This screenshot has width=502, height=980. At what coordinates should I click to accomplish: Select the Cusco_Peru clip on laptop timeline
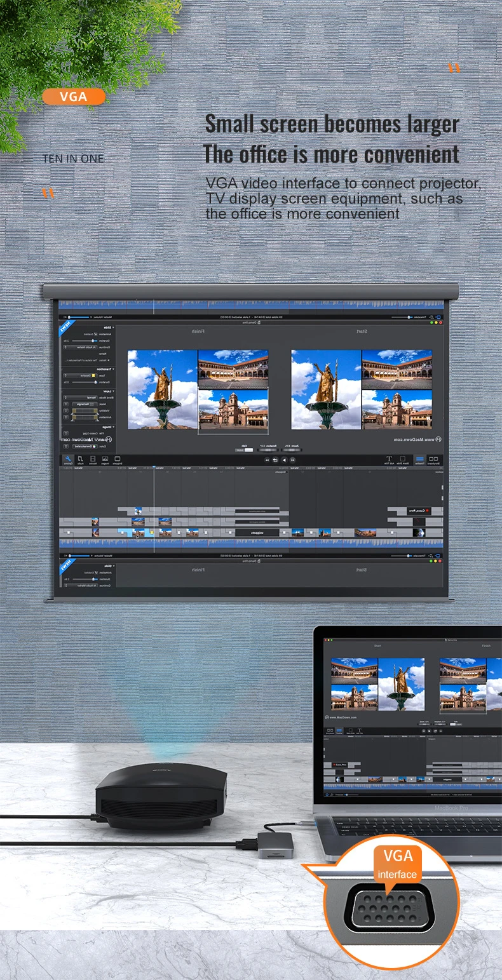[x=340, y=765]
